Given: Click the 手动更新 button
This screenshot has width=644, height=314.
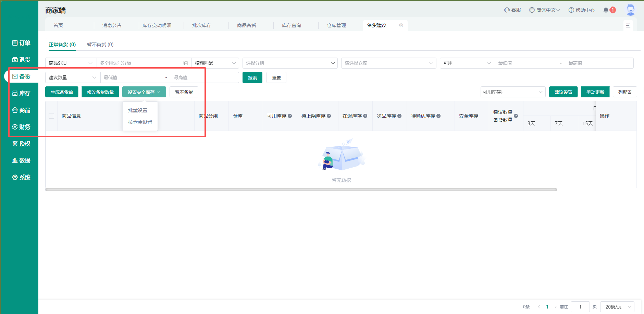Looking at the screenshot, I should pos(595,92).
